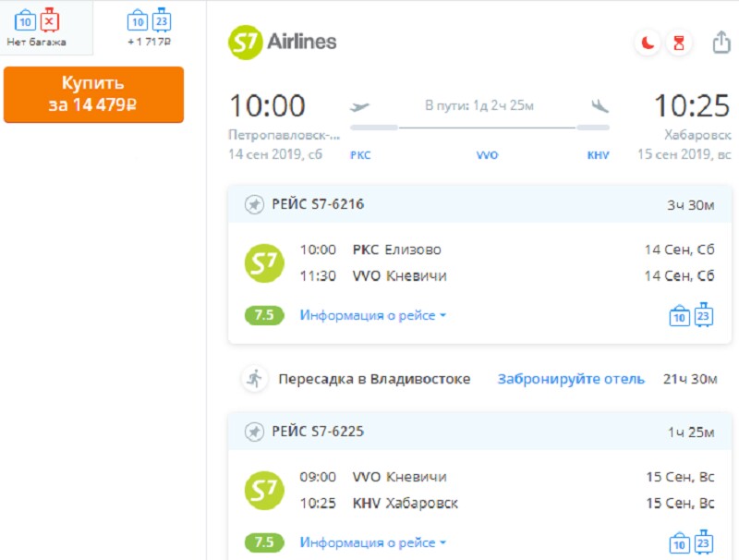The height and width of the screenshot is (560, 739).
Task: Click the pin icon beside flight S7-6216
Action: [254, 204]
